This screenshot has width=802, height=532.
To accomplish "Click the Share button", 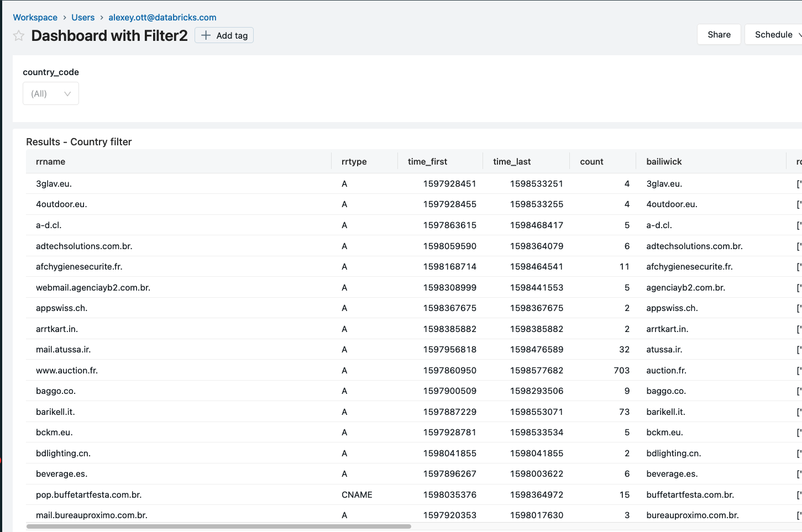I will [x=719, y=34].
